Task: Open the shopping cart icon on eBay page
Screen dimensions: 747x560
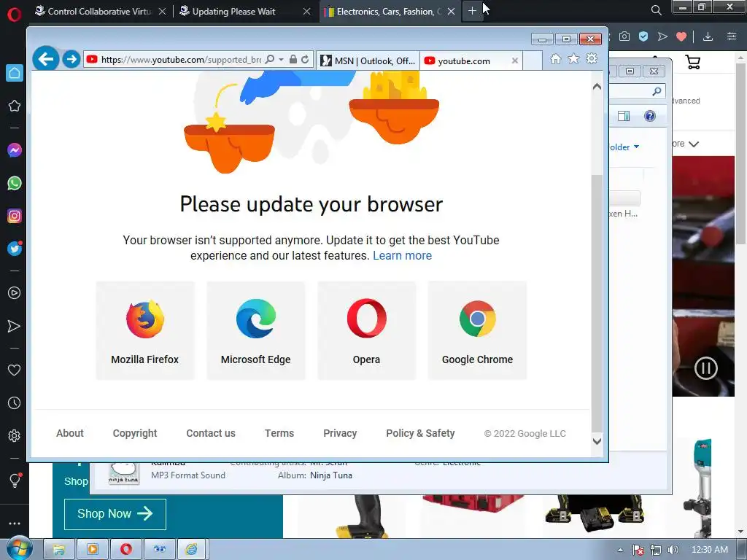Action: tap(693, 62)
